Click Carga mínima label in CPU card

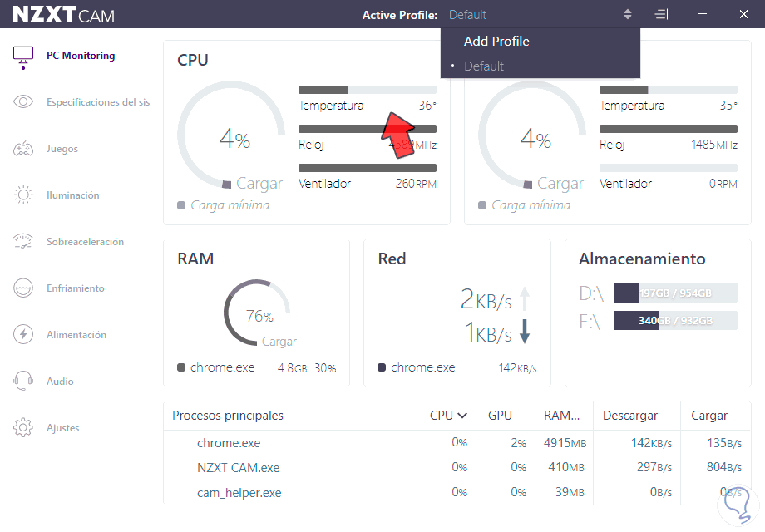coord(229,205)
